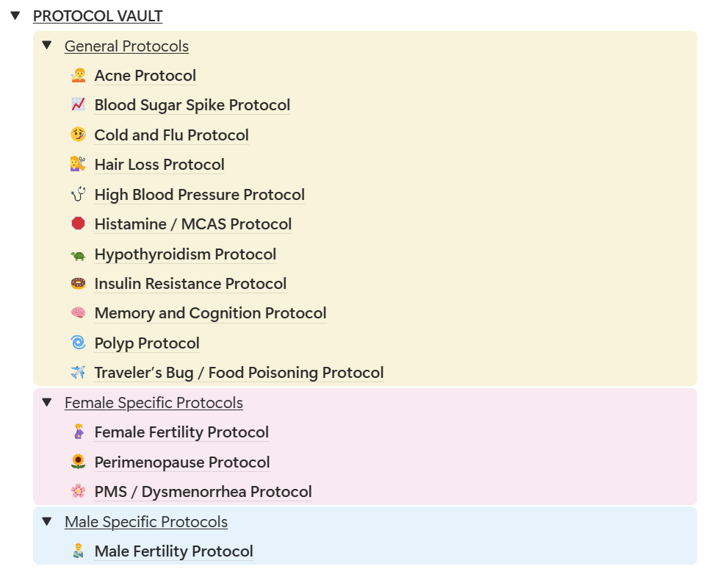The height and width of the screenshot is (572, 728).
Task: Open the PMS / Dysmenorrhea Protocol page
Action: point(203,492)
